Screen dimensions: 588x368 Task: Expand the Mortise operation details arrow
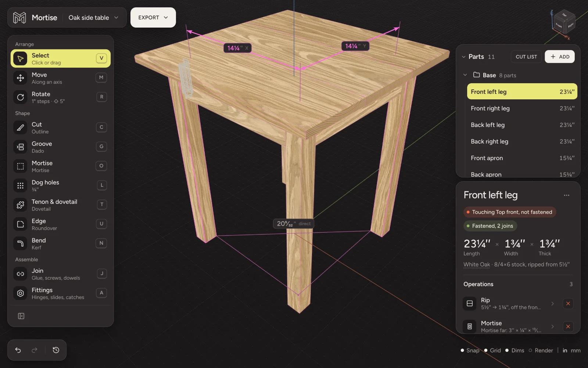(552, 326)
